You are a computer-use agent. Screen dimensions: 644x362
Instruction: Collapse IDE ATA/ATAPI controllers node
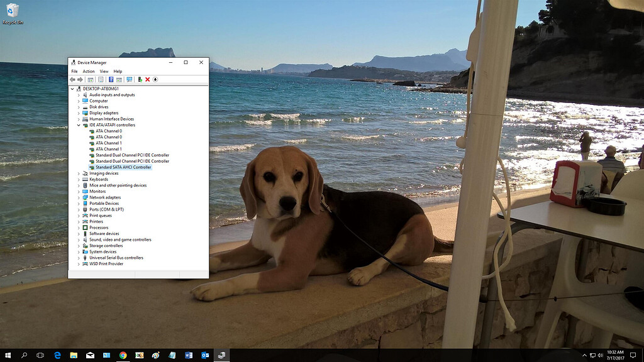[79, 125]
